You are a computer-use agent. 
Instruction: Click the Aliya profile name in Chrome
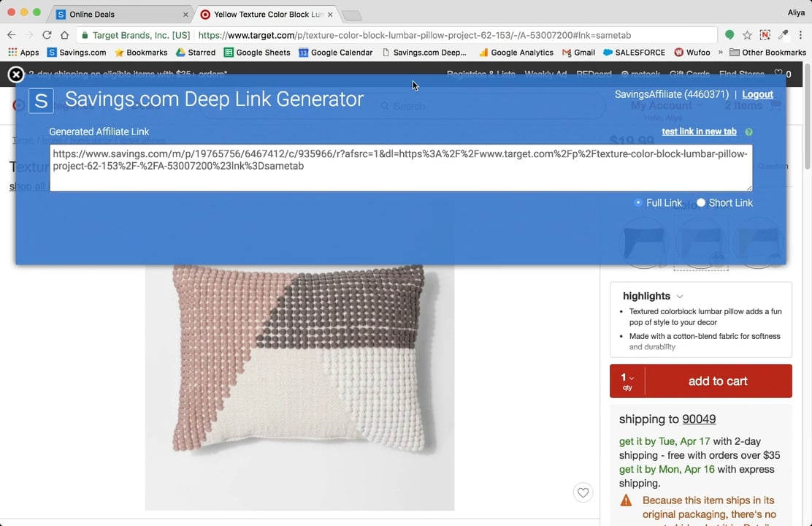point(796,12)
